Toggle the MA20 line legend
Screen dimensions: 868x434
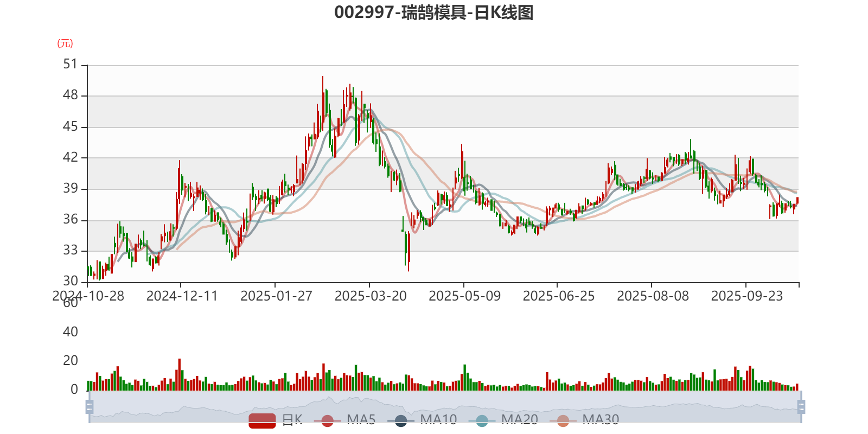tap(503, 420)
